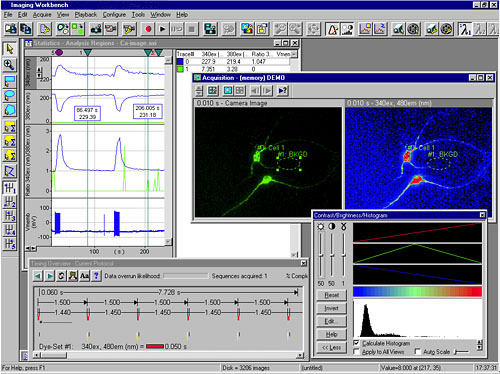Open the blue question-mark help in Timing Overview
Viewport: 500px width, 374px height.
click(x=96, y=276)
